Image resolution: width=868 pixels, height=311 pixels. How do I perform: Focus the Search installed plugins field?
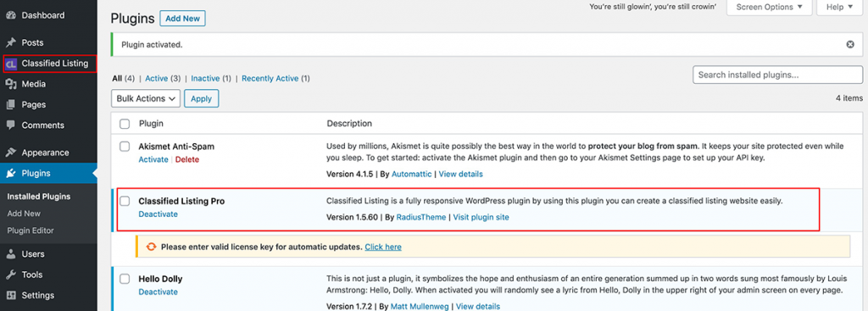point(778,75)
